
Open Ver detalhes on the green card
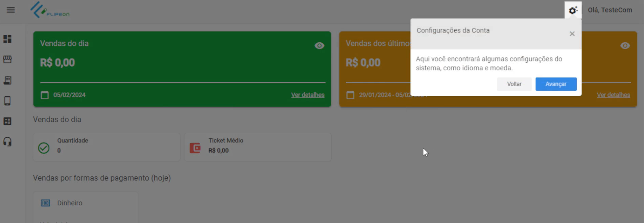coord(308,95)
